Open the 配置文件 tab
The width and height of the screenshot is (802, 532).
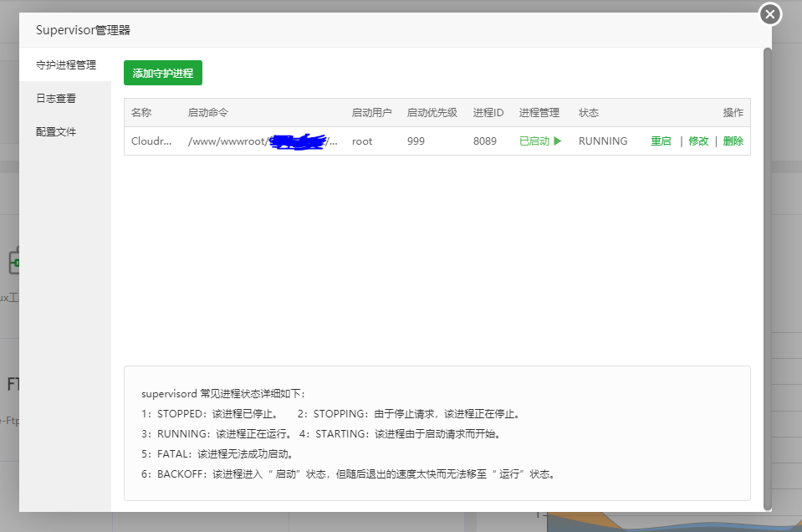(56, 132)
